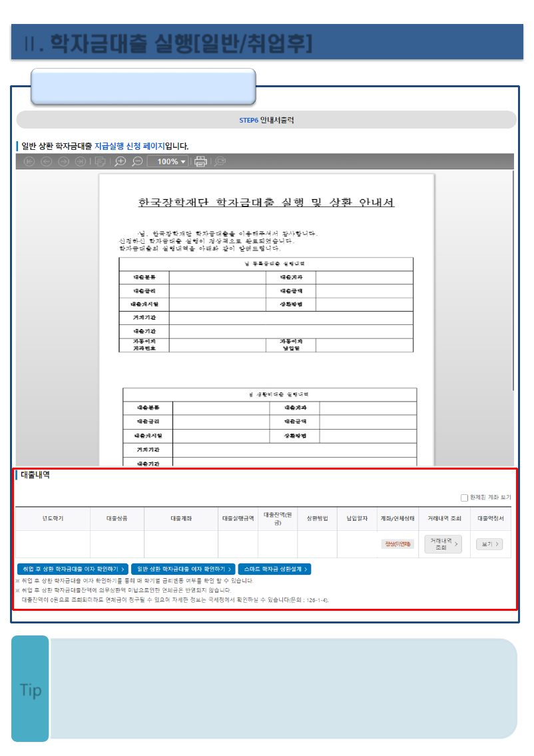
Task: Click the last icon right of the printer
Action: point(220,161)
